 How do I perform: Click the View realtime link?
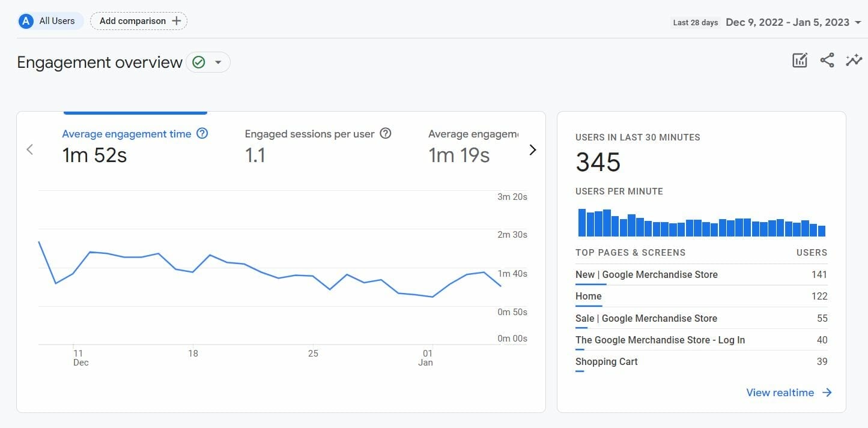coord(780,392)
